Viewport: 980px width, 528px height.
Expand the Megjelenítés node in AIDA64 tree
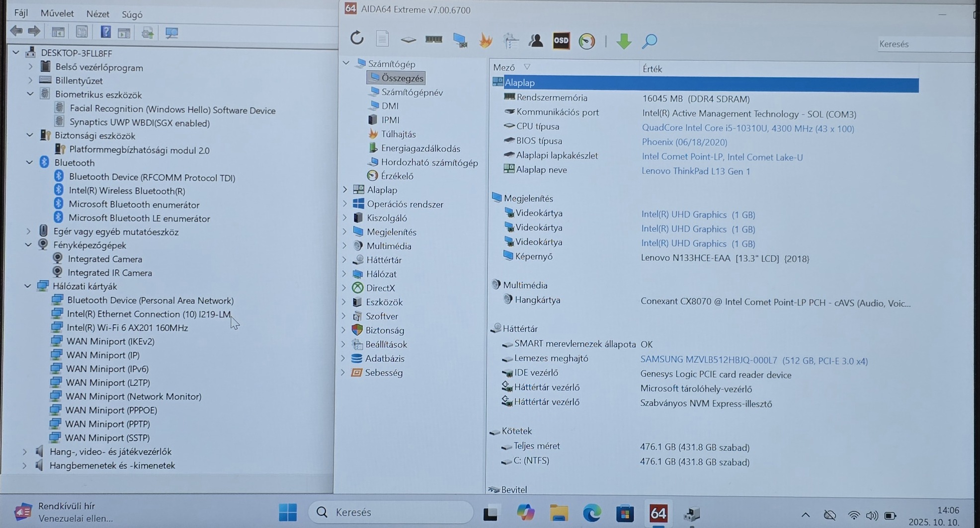(344, 231)
